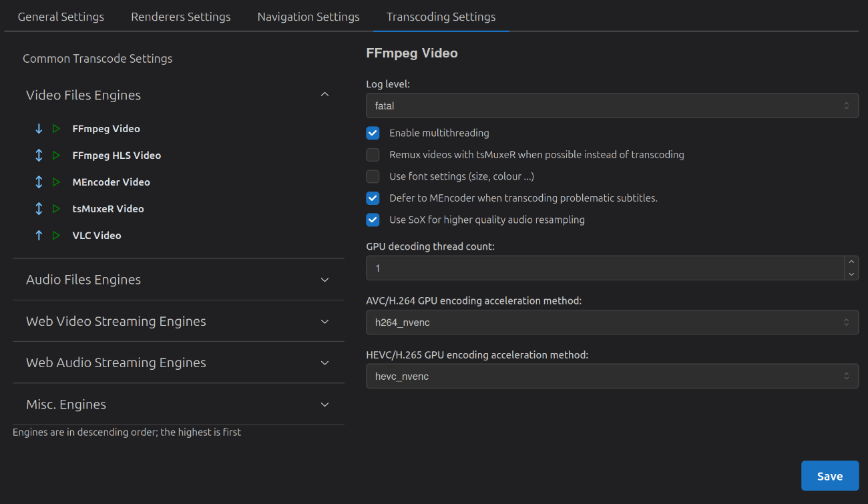Switch to Renderers Settings tab
This screenshot has width=868, height=504.
(x=181, y=17)
